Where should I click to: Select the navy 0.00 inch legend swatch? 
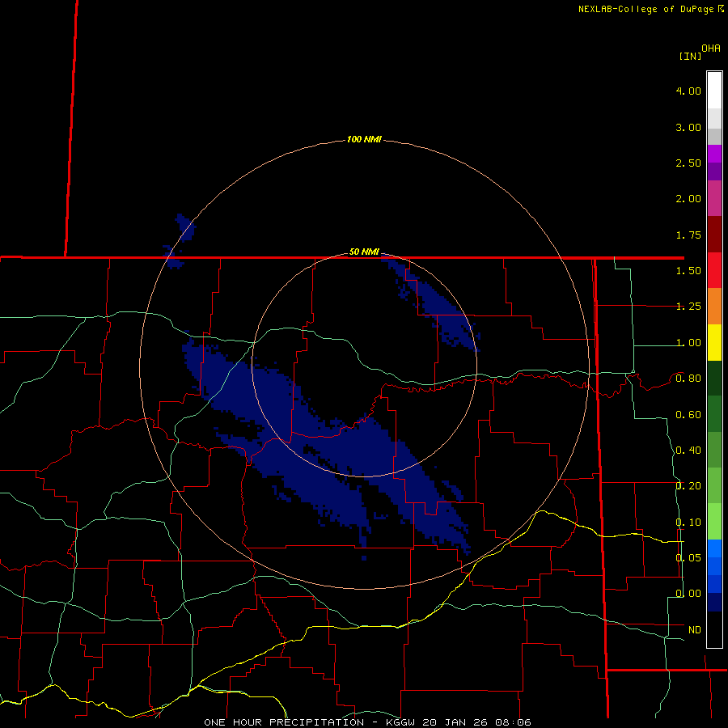(x=714, y=602)
